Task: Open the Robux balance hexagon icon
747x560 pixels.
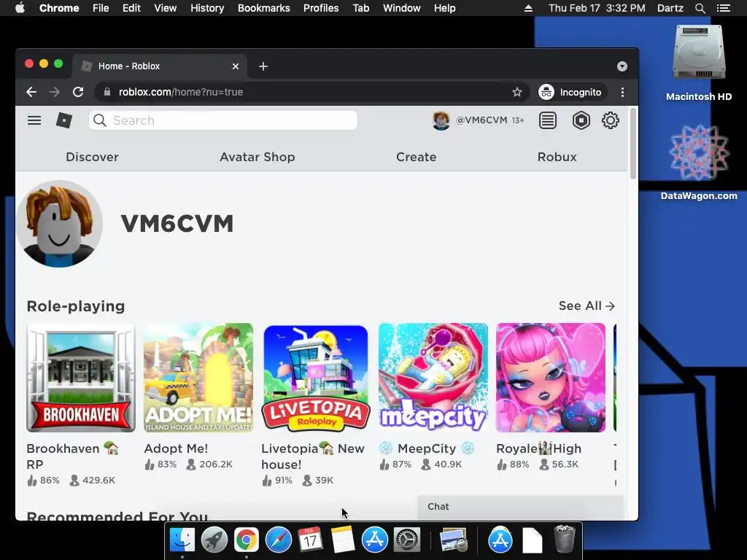Action: 581,120
